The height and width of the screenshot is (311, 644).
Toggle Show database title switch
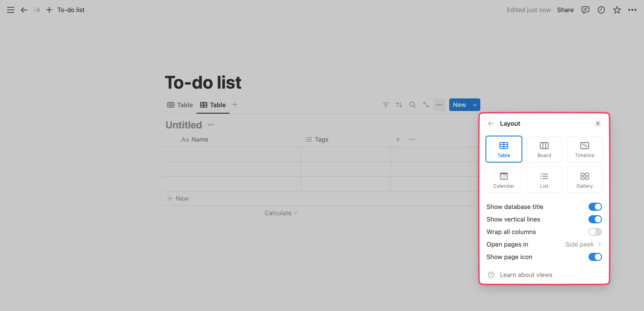click(x=595, y=207)
